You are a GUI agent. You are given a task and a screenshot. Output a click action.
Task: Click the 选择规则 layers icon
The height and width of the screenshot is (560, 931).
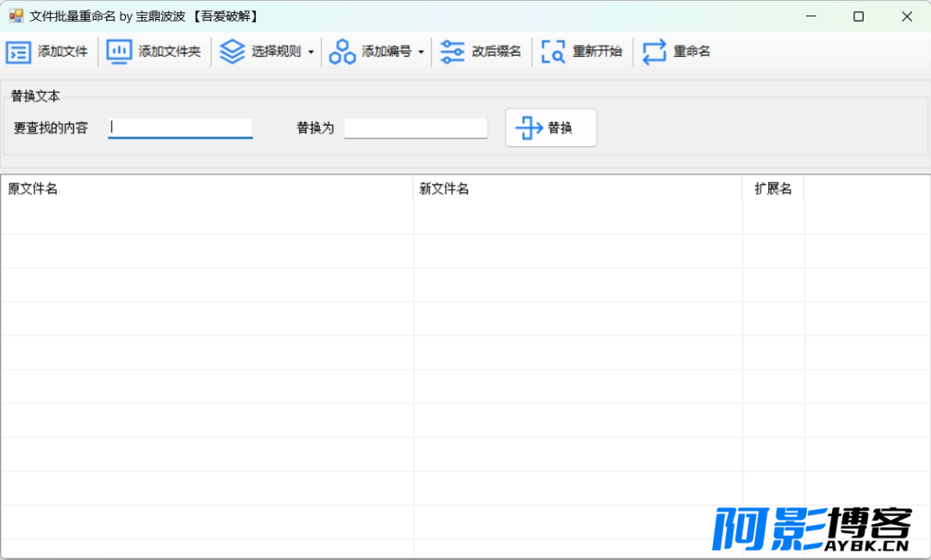pos(232,52)
